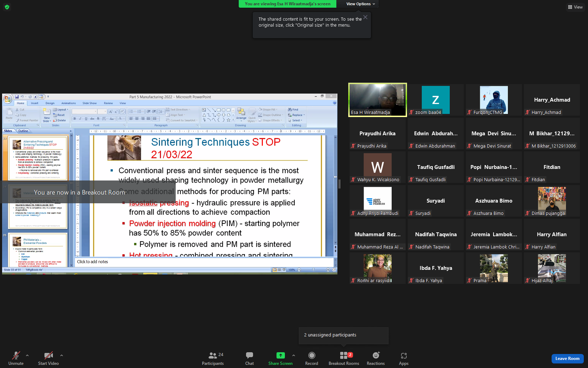This screenshot has width=588, height=368.
Task: Click Esa H Wiraatmadja's video tile
Action: pos(378,100)
